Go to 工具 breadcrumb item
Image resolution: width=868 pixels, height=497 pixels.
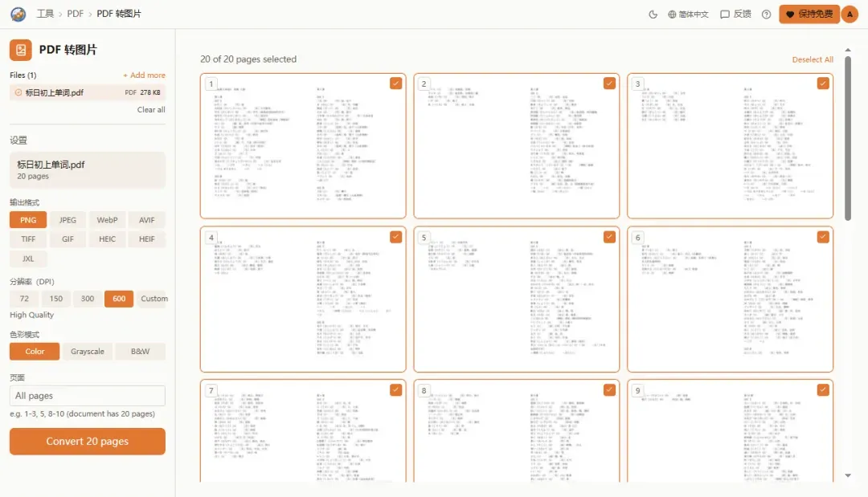(45, 14)
